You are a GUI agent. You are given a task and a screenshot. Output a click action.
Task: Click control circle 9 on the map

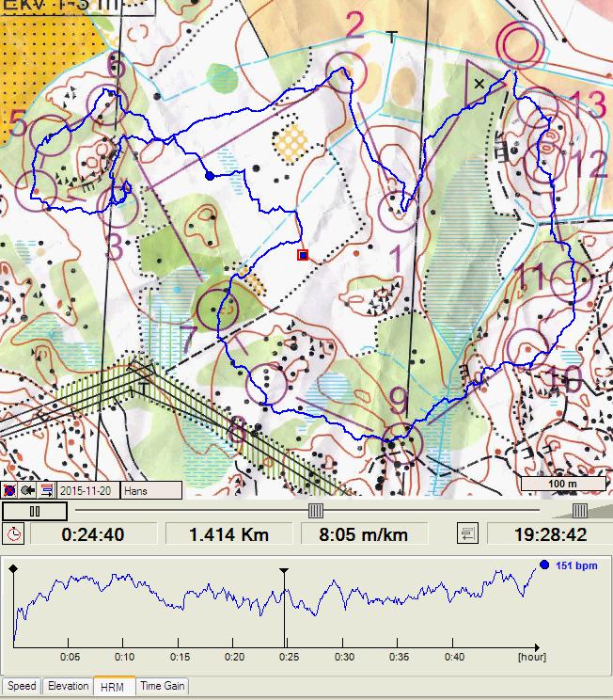[x=402, y=443]
